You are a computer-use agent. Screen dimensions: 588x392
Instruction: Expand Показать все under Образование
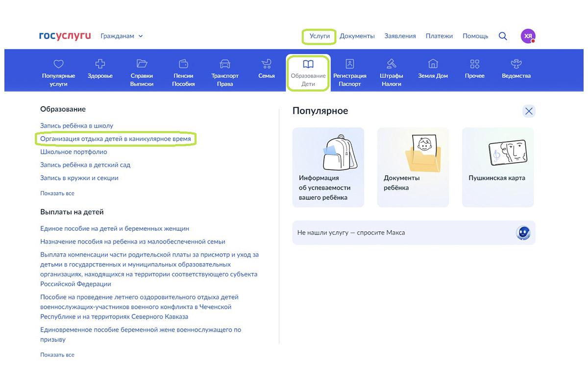point(57,194)
